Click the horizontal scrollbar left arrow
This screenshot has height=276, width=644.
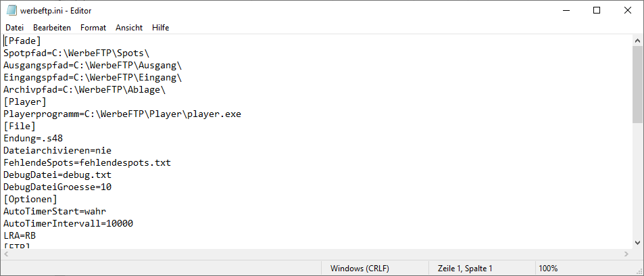6,254
